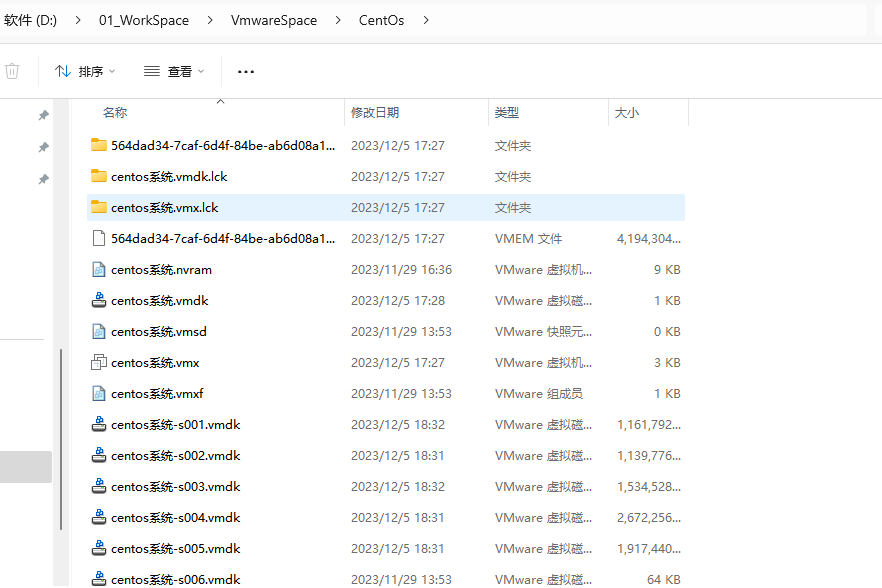The image size is (882, 588).
Task: Click the centos系统.vmsd snapshot file icon
Action: [98, 331]
